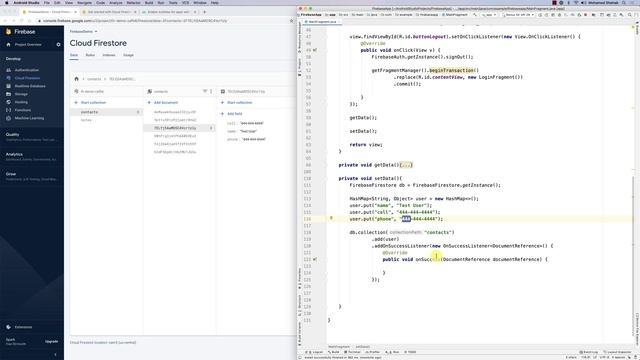Viewport: 640px width, 360px height.
Task: Click the cell field value
Action: (x=251, y=123)
